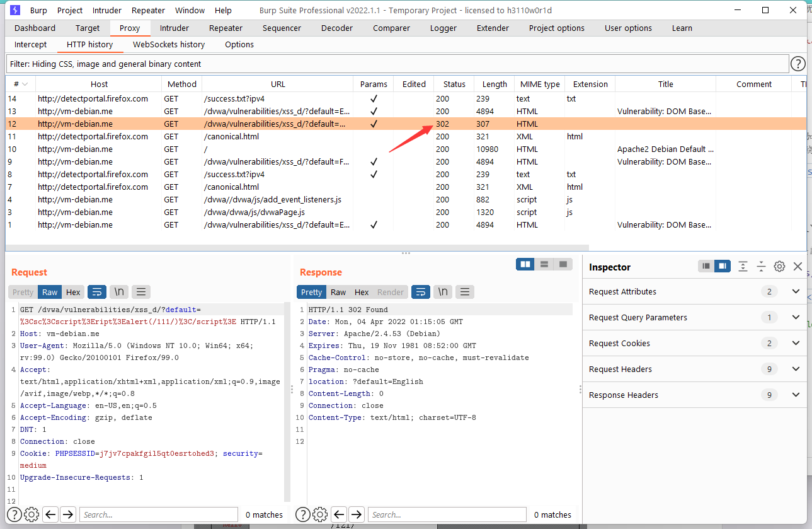Open the Project menu
The height and width of the screenshot is (529, 812).
tap(70, 10)
